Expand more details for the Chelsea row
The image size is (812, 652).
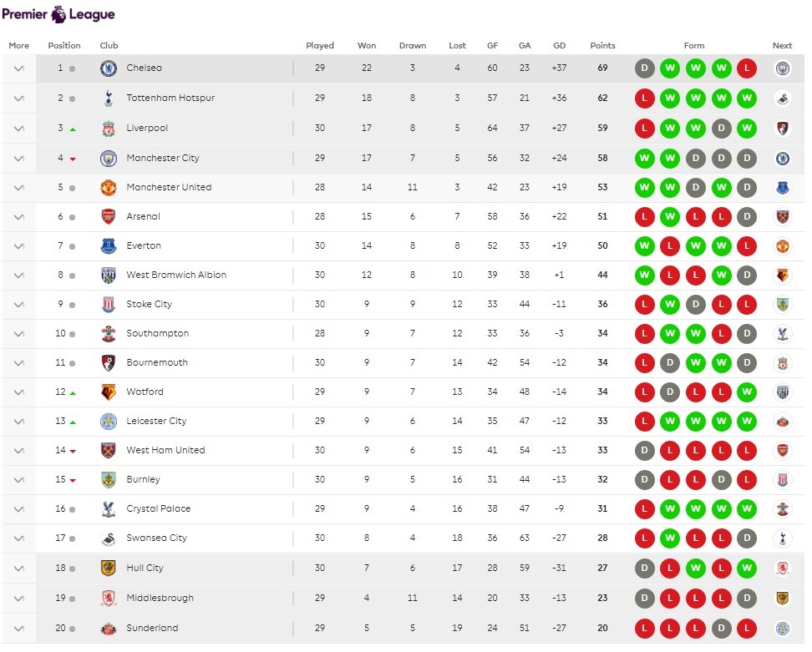[18, 68]
